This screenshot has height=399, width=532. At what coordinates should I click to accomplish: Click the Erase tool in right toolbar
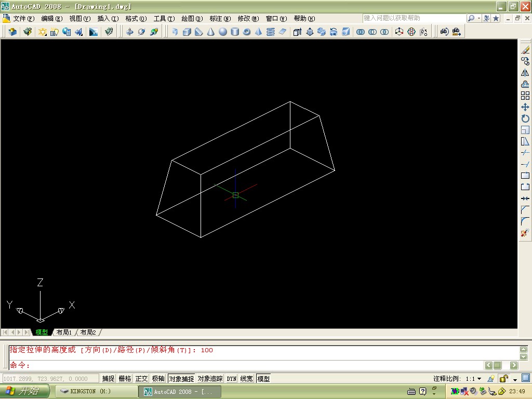[525, 50]
